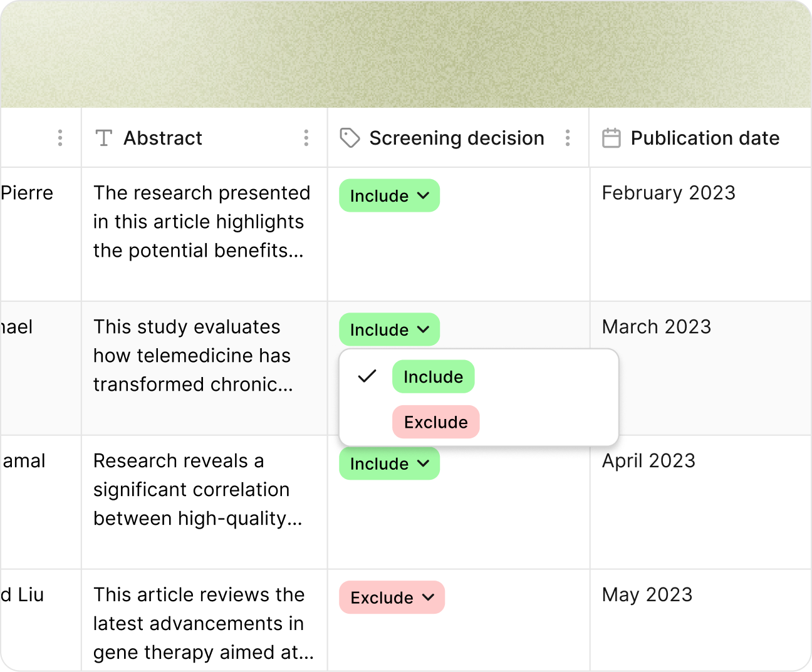The height and width of the screenshot is (672, 812).
Task: Expand the Include dropdown in the February 2023 row
Action: (389, 196)
